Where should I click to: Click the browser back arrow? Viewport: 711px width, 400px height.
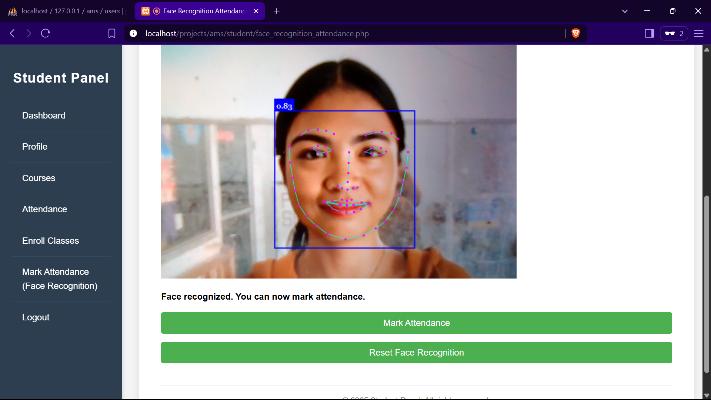pyautogui.click(x=11, y=33)
